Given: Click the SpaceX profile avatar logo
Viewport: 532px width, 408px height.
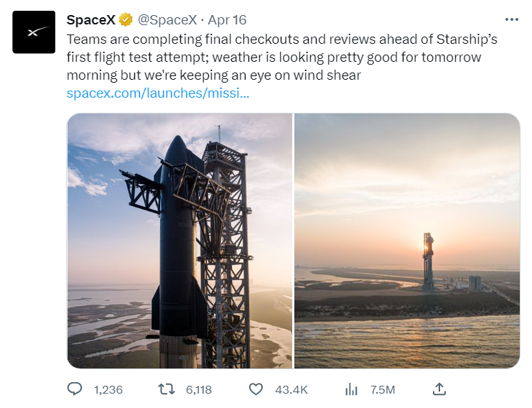Looking at the screenshot, I should click(x=34, y=32).
